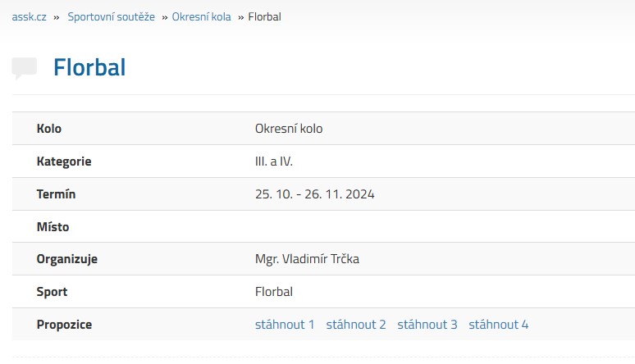Select the Florbal breadcrumb text
This screenshot has height=364, width=635.
(x=264, y=17)
